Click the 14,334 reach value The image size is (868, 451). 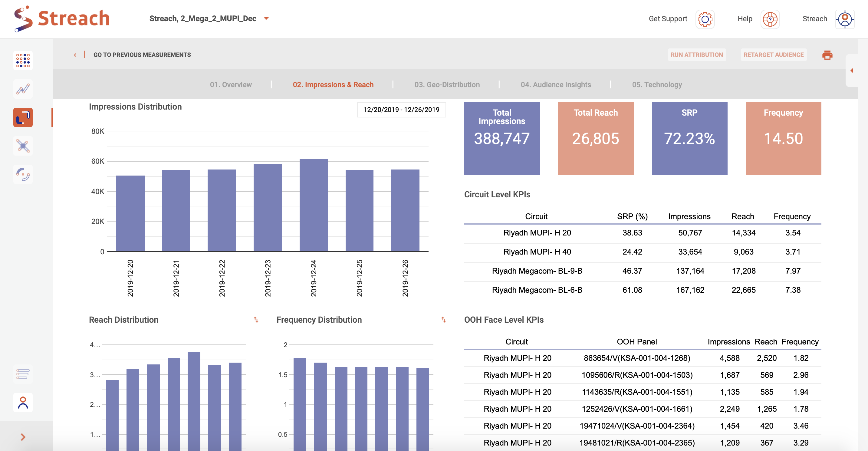tap(743, 233)
